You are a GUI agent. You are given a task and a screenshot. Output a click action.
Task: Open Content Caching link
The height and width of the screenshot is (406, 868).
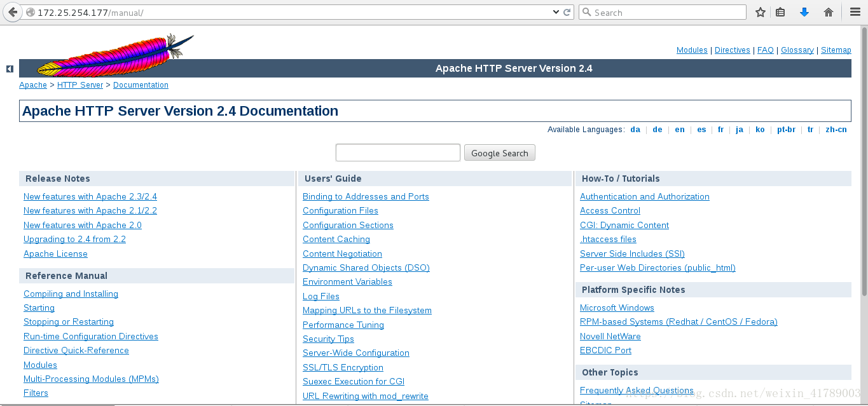pyautogui.click(x=336, y=240)
